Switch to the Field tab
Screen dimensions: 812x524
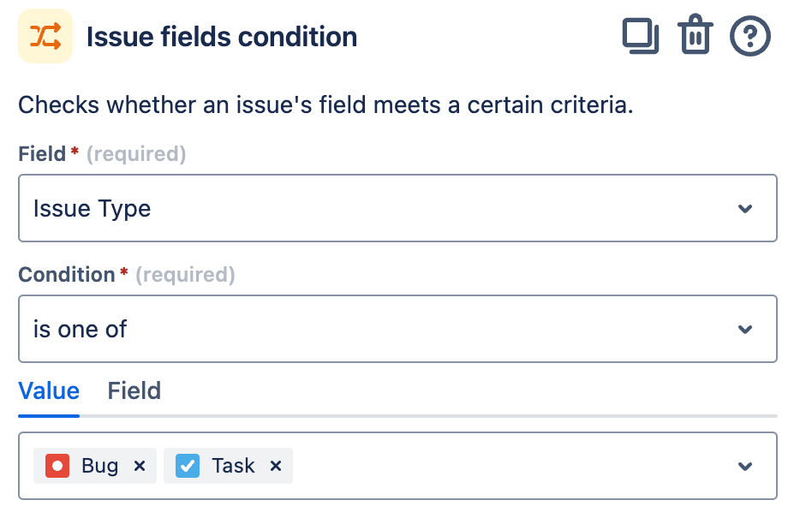click(134, 391)
